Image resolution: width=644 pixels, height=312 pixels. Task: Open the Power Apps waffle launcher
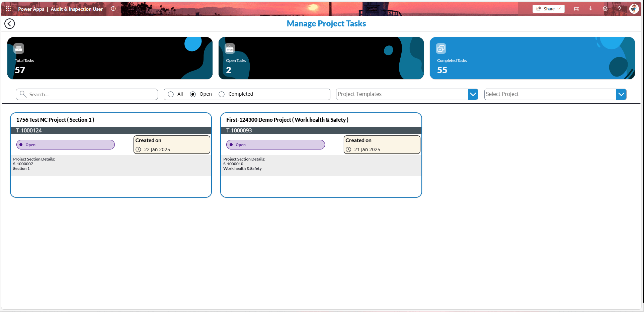8,9
